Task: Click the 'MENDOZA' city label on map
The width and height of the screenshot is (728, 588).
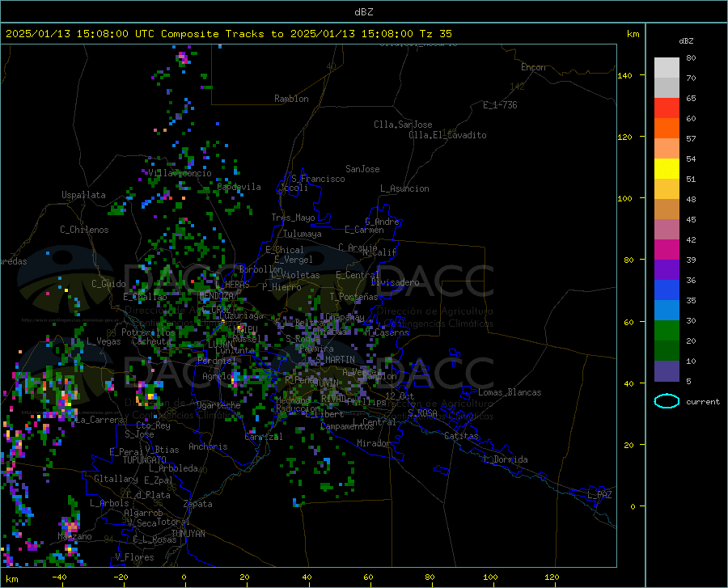Action: pos(216,296)
